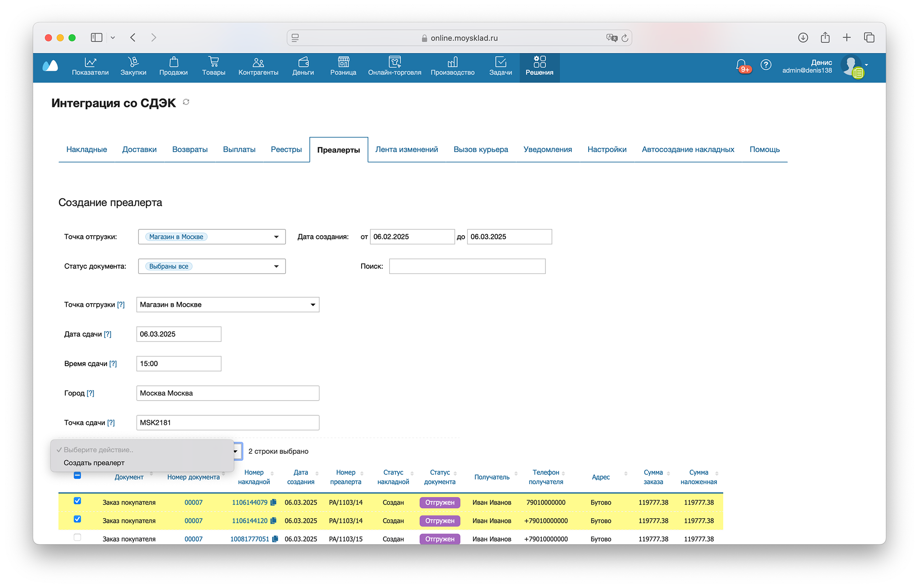The image size is (919, 588).
Task: Uncheck the second row checkbox for waybill 1106144120
Action: [x=77, y=519]
